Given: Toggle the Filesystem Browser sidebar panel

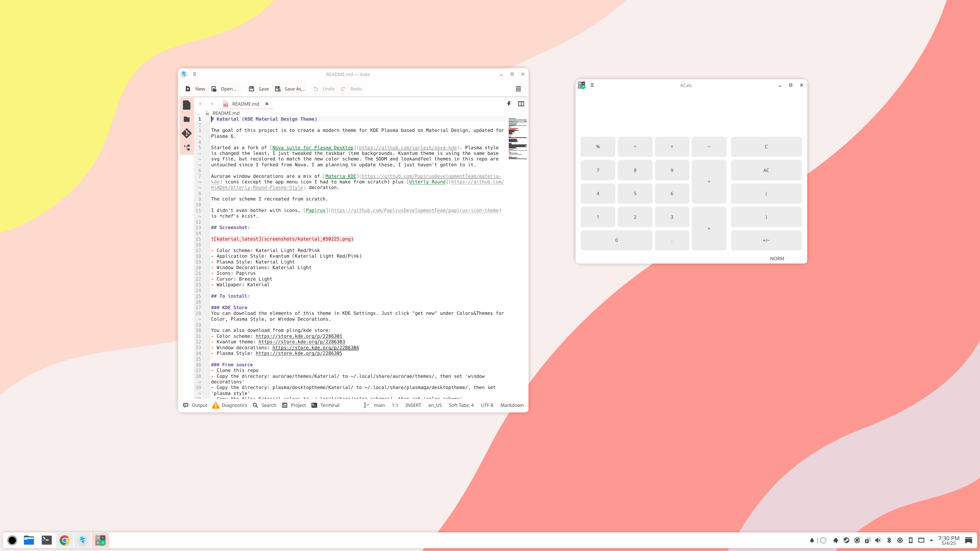Looking at the screenshot, I should (x=186, y=119).
